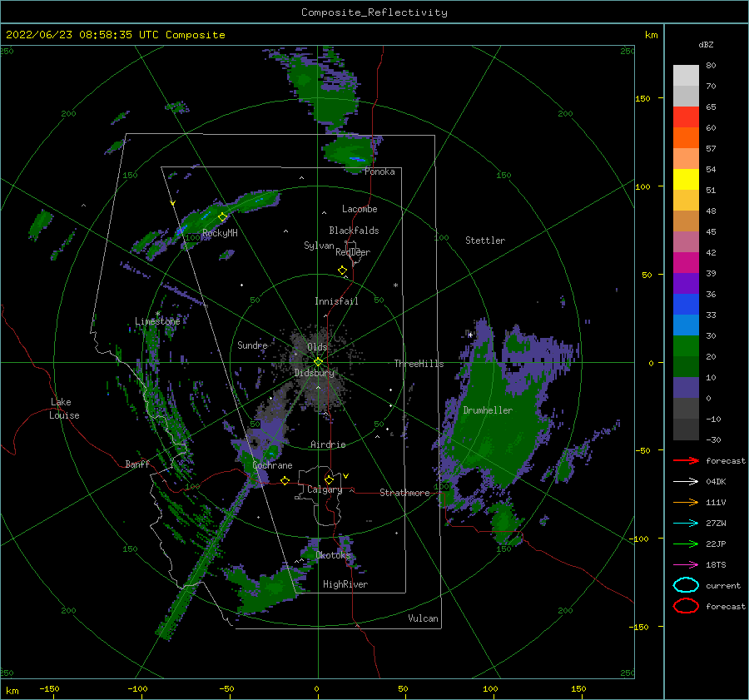Click the Lacombe town label

coord(360,209)
